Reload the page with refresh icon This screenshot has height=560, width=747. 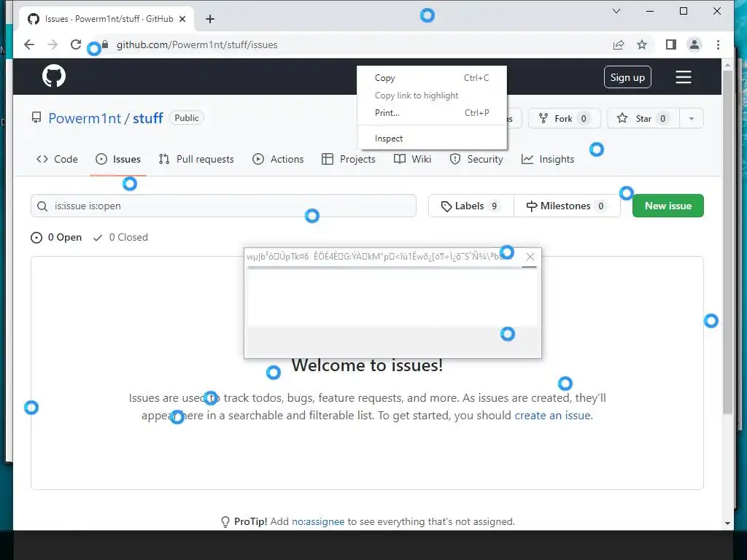(x=76, y=44)
